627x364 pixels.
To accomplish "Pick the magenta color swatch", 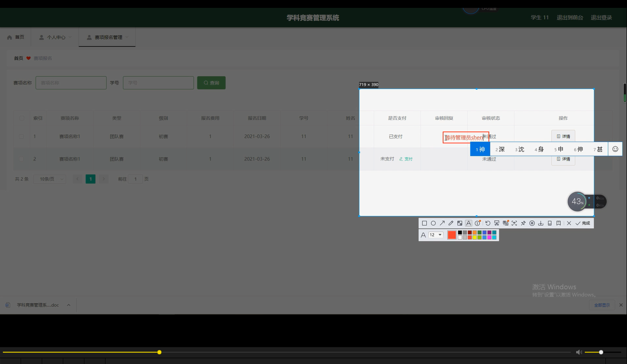I will click(x=489, y=237).
